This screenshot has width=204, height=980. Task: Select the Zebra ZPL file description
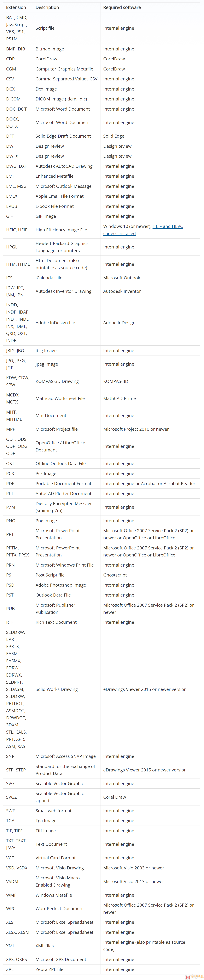tap(49, 969)
